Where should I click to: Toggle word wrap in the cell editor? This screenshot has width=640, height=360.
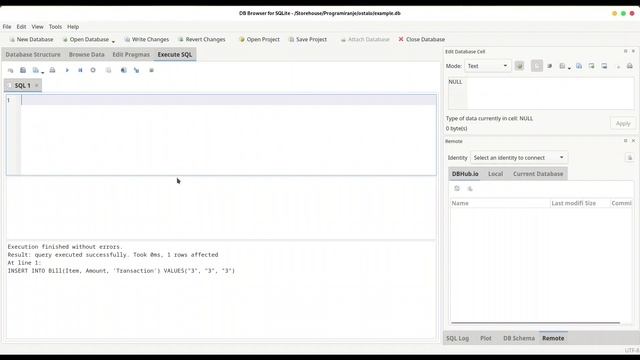click(x=537, y=66)
